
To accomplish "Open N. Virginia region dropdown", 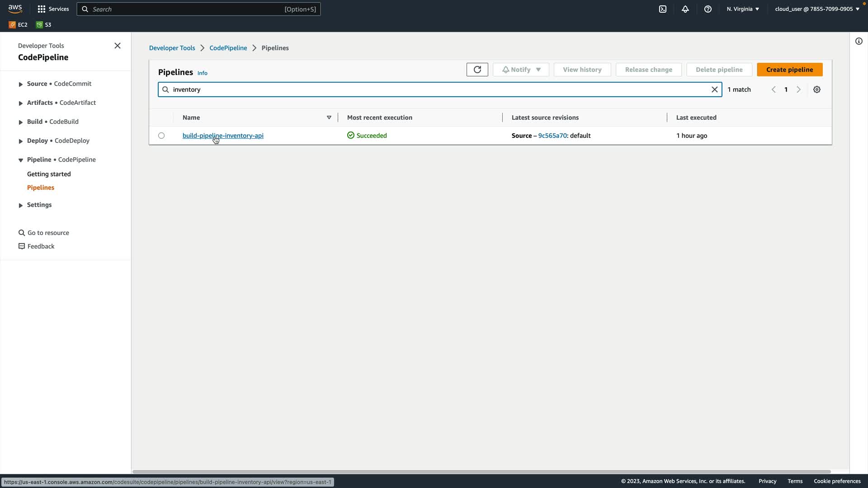I will coord(743,9).
